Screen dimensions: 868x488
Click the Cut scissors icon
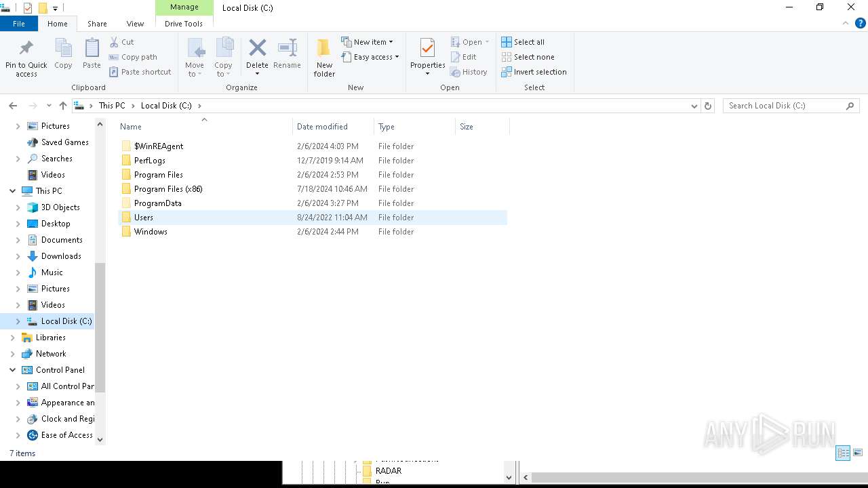pos(114,42)
